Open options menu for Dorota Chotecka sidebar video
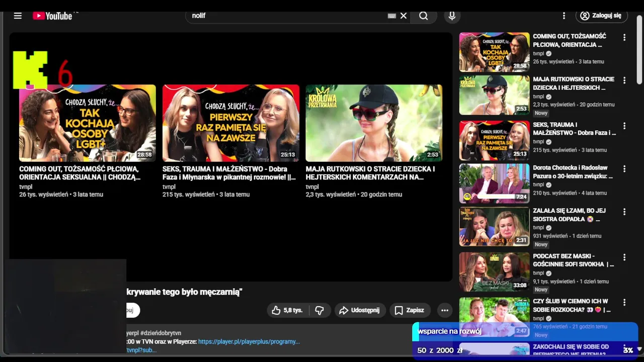The image size is (644, 362). [x=624, y=169]
